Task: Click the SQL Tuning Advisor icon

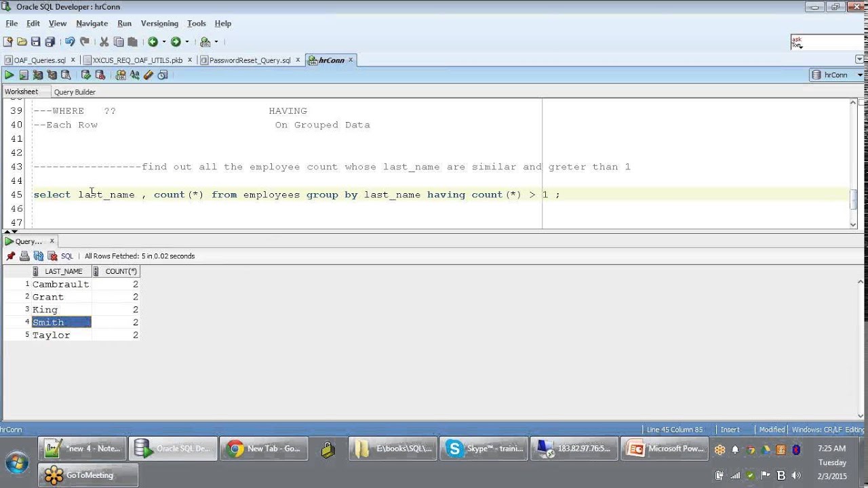Action: point(66,75)
